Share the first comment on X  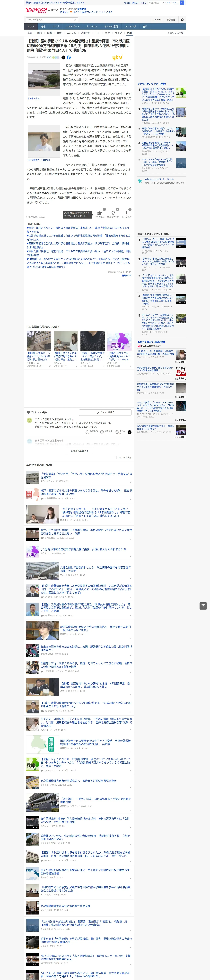click(x=130, y=432)
